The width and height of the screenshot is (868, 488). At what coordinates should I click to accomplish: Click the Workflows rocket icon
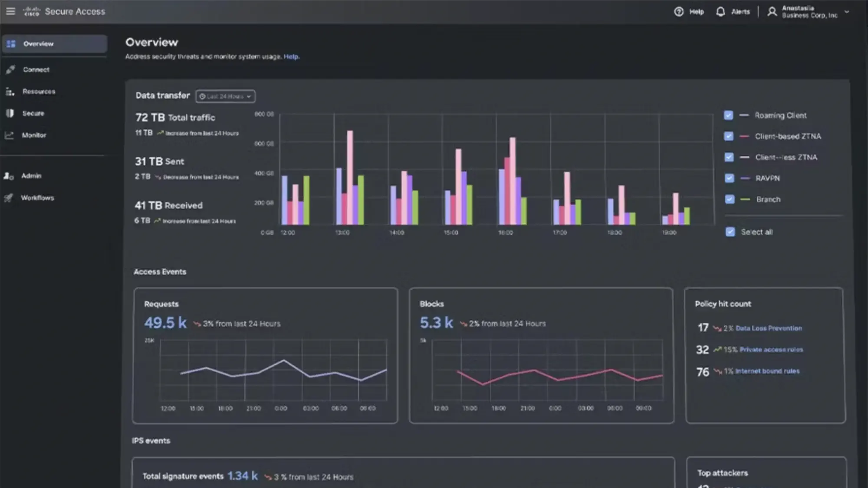pyautogui.click(x=9, y=198)
